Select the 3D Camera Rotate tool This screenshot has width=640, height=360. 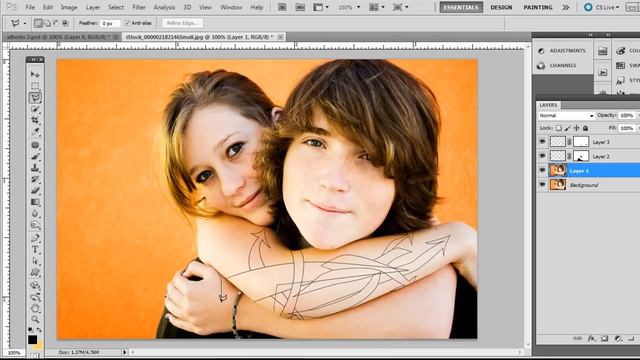point(35,297)
